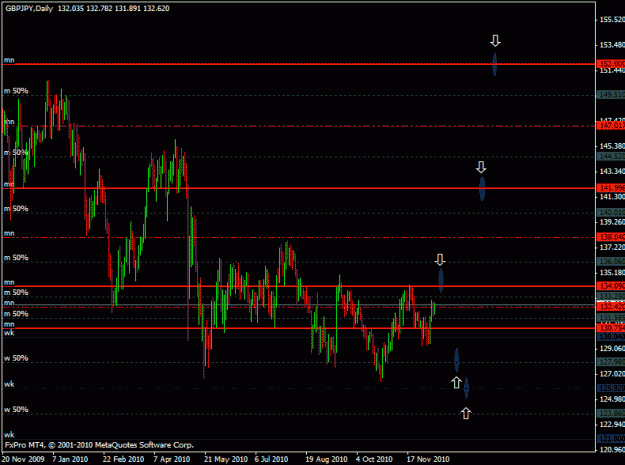The height and width of the screenshot is (465, 625).
Task: Click the 'mn' label on the 138.04 line
Action: coord(9,233)
